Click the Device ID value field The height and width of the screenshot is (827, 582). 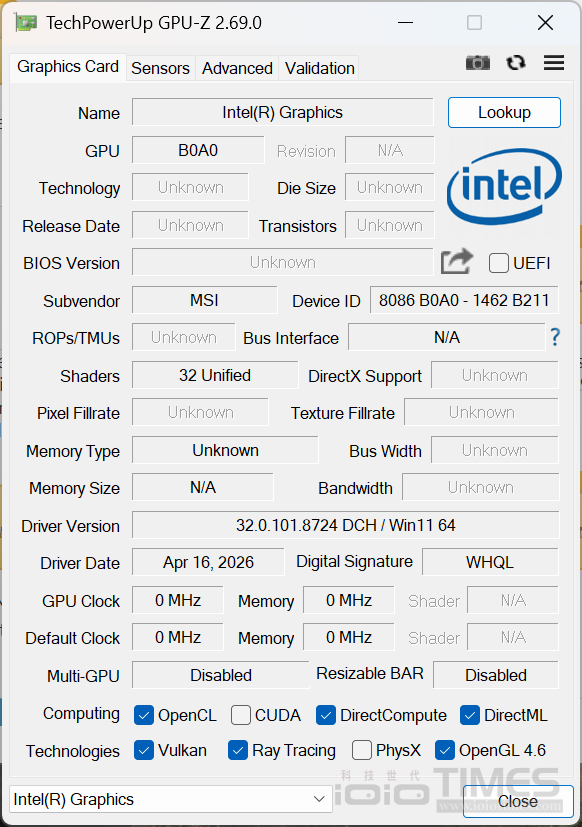pyautogui.click(x=464, y=300)
